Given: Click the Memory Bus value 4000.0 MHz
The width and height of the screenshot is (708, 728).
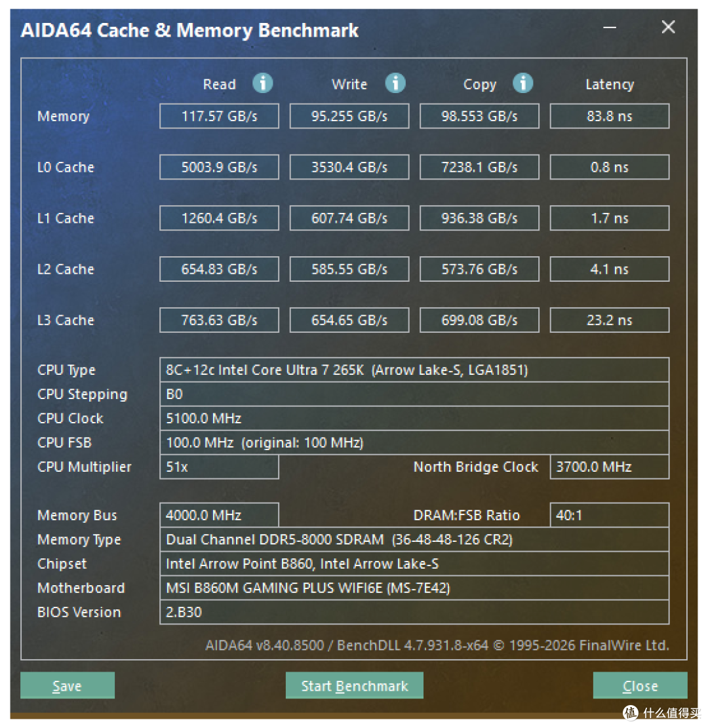Looking at the screenshot, I should [x=219, y=515].
